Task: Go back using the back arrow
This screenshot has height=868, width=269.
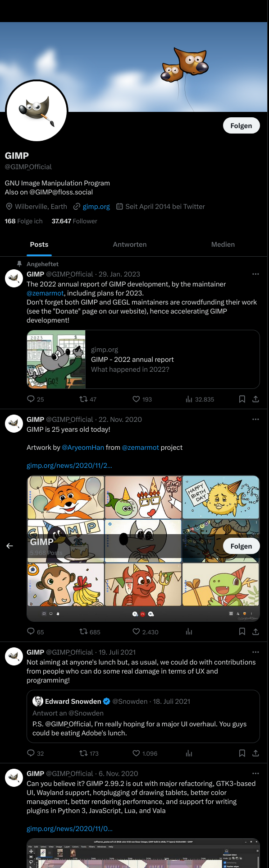Action: [x=9, y=545]
